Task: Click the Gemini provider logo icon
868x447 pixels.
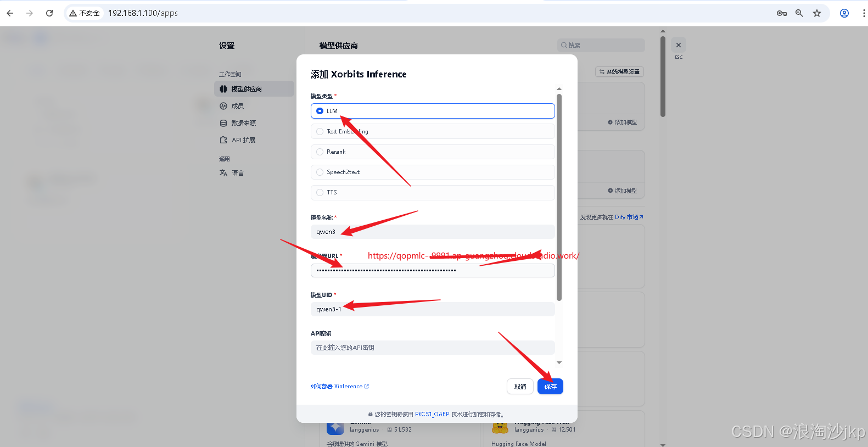Action: 335,427
